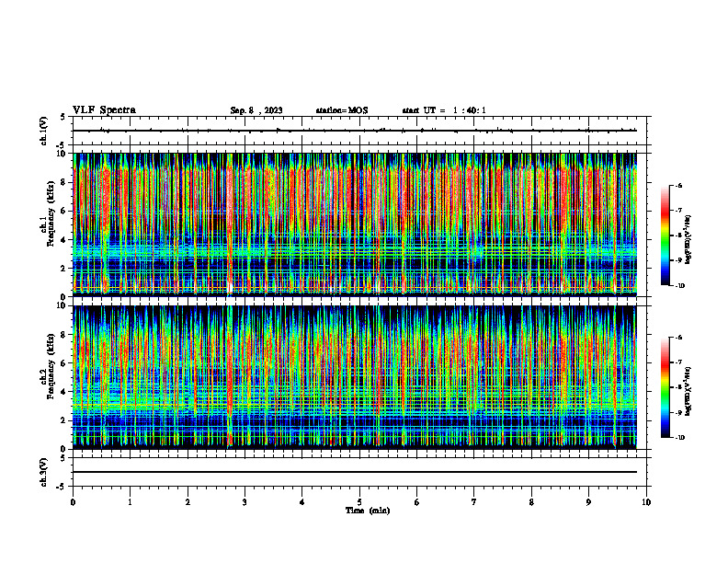Click the "2" kHz tick on ch.1 spectrogram
Screen dimensions: 728x563
[63, 268]
